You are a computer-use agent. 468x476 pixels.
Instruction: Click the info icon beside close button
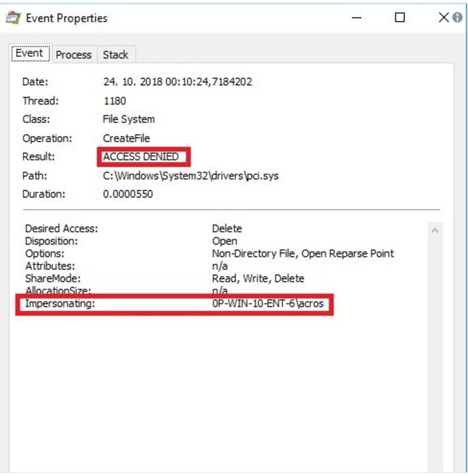(457, 18)
